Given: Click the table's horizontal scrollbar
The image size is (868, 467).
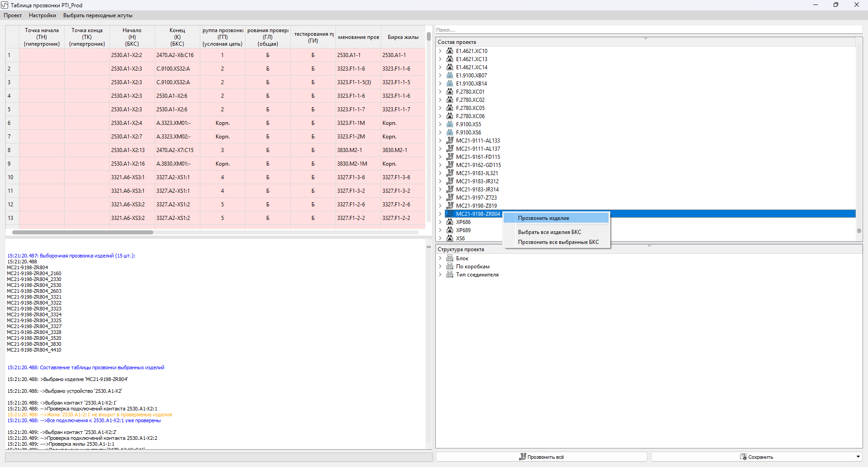Looking at the screenshot, I should (x=83, y=233).
